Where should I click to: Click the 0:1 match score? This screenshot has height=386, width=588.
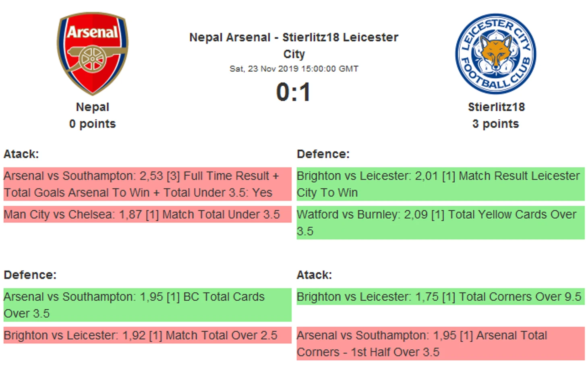pyautogui.click(x=294, y=92)
